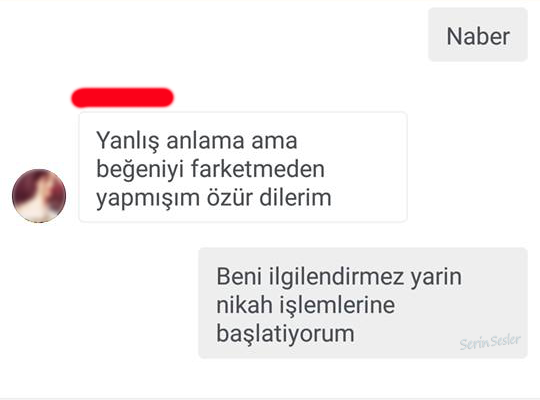Click the word "Beni" in the reply
This screenshot has width=540, height=400.
tap(239, 276)
